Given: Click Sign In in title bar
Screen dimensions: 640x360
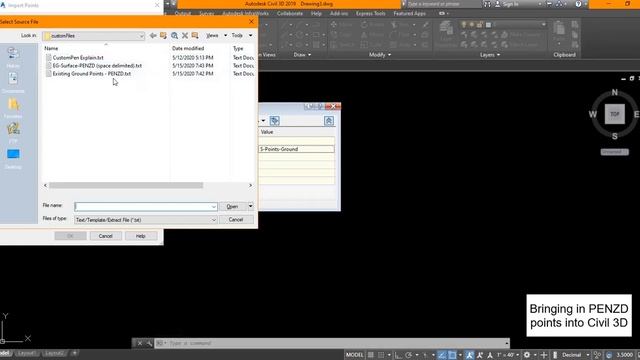Looking at the screenshot, I should pos(511,4).
